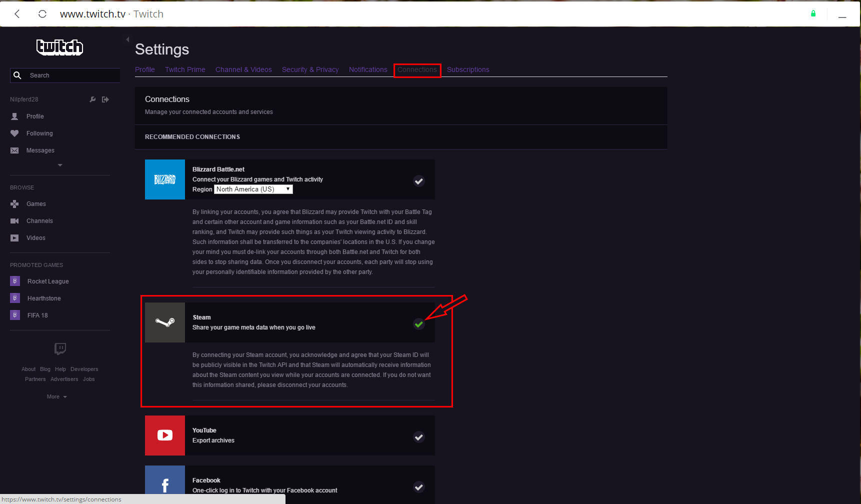
Task: Open FIFA 18 promoted game
Action: 37,315
